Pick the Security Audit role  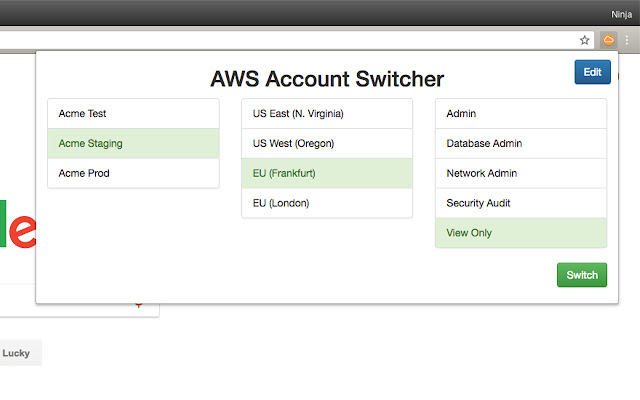pos(521,203)
